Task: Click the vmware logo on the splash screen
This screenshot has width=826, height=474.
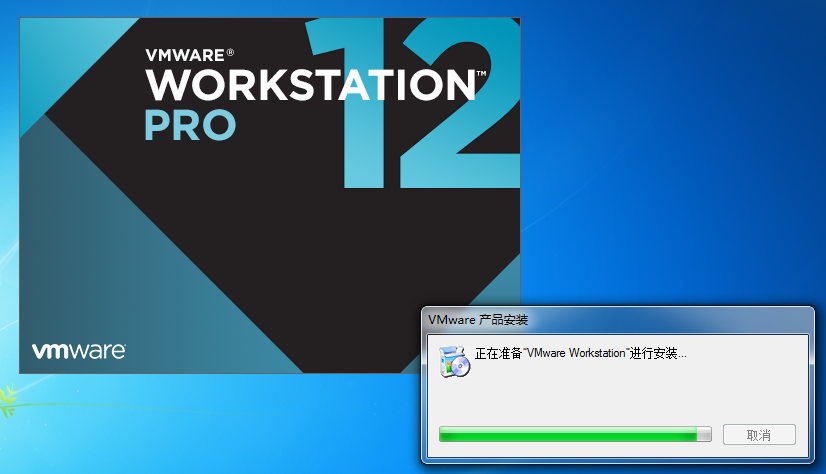Action: point(79,351)
